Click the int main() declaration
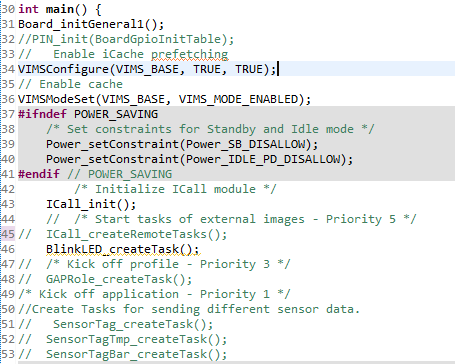The image size is (455, 364). [60, 9]
